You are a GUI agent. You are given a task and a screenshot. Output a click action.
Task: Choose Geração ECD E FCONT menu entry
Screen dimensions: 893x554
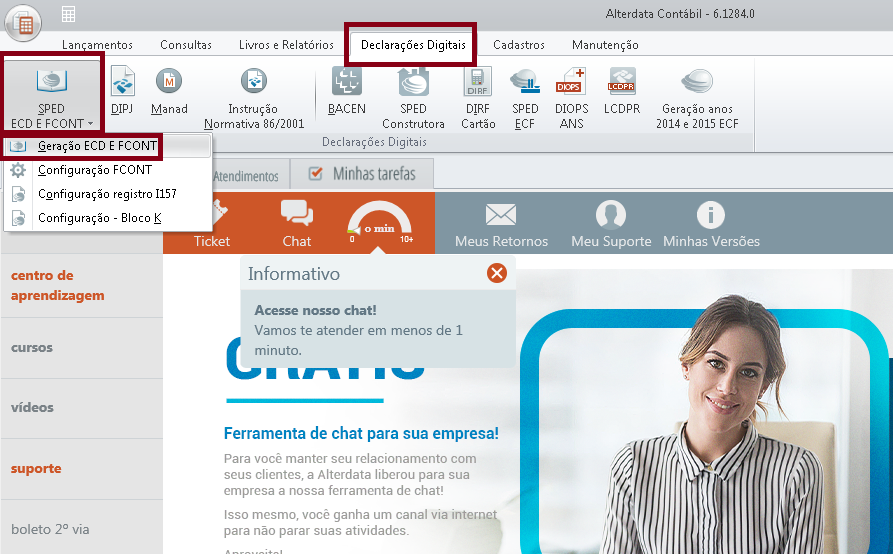[108, 146]
